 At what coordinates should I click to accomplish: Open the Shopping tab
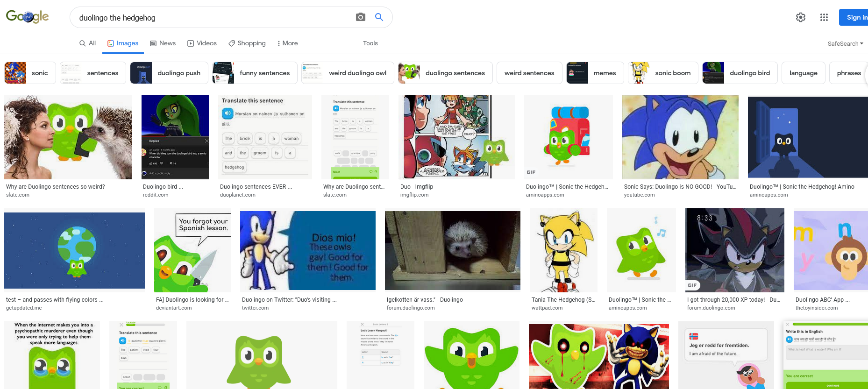247,43
